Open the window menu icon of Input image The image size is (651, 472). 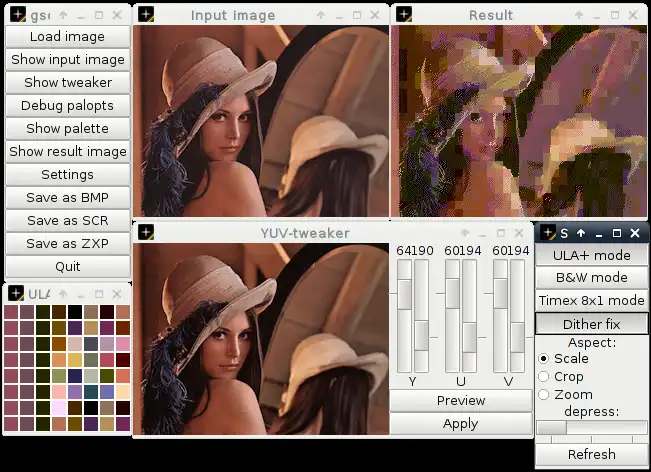coord(146,15)
